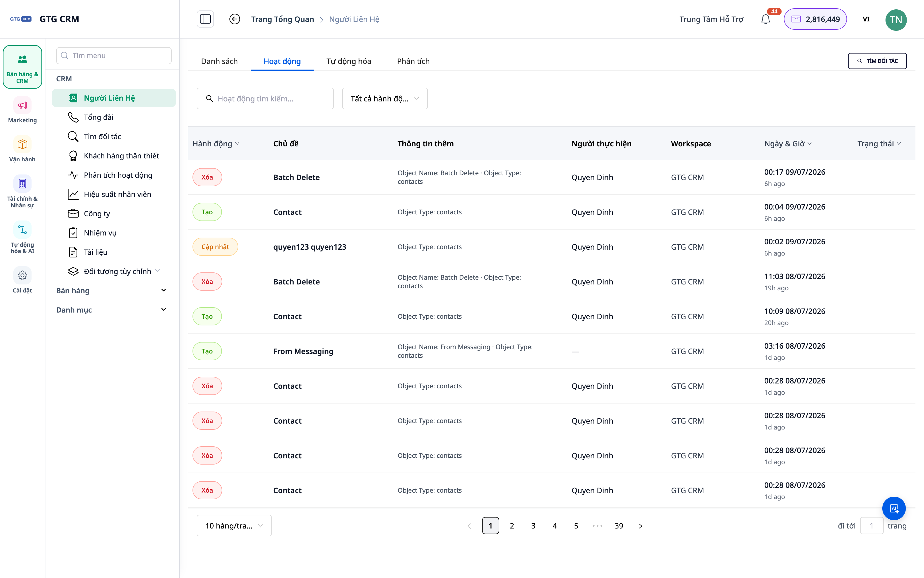Open the Vận hành module
Screen dimensions: 924x578
(22, 150)
